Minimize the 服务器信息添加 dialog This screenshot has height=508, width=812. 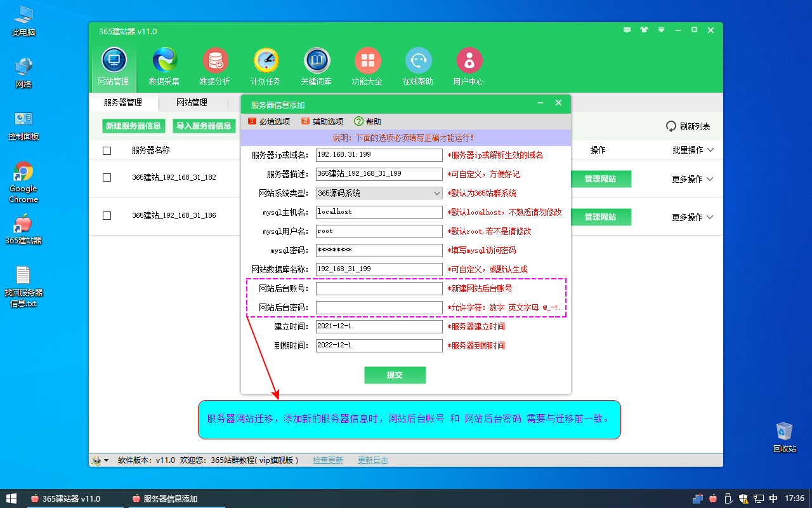(x=540, y=103)
